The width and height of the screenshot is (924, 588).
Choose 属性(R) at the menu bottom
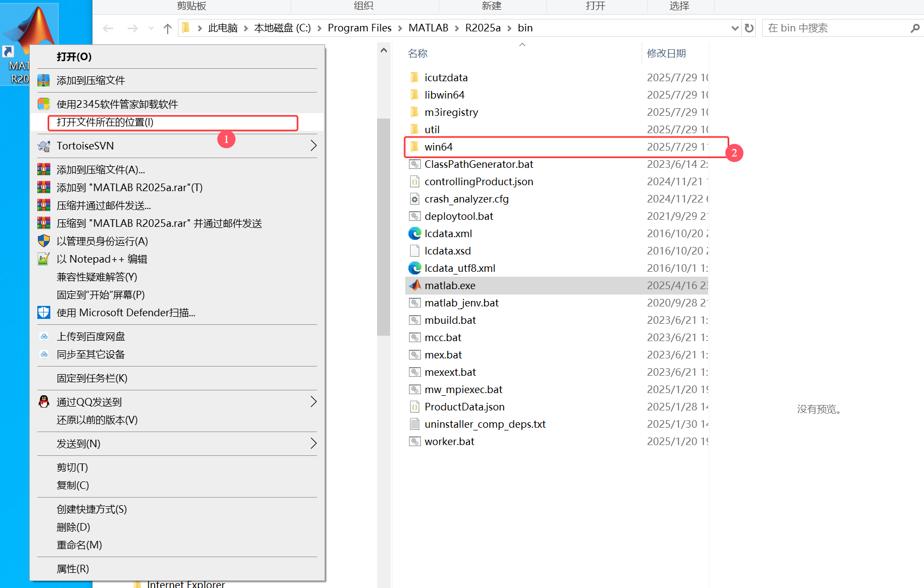[177, 569]
